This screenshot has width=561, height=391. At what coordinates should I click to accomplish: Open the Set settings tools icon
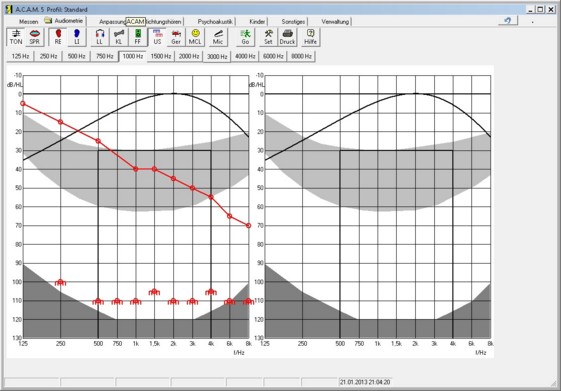pos(268,37)
